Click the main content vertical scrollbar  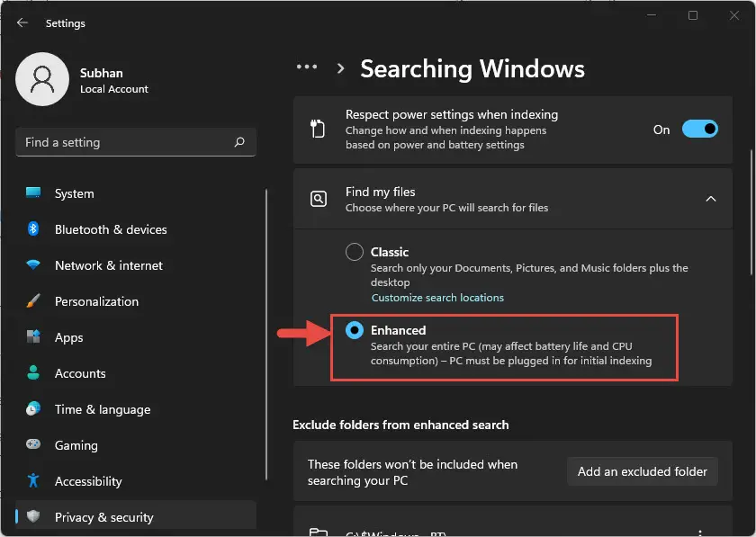[x=751, y=212]
